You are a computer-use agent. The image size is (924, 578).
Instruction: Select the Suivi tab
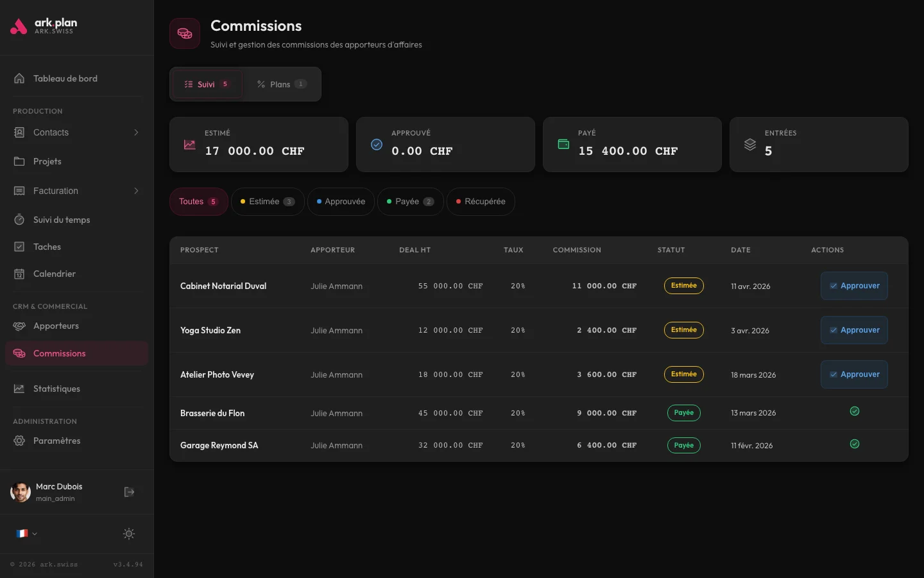tap(206, 84)
